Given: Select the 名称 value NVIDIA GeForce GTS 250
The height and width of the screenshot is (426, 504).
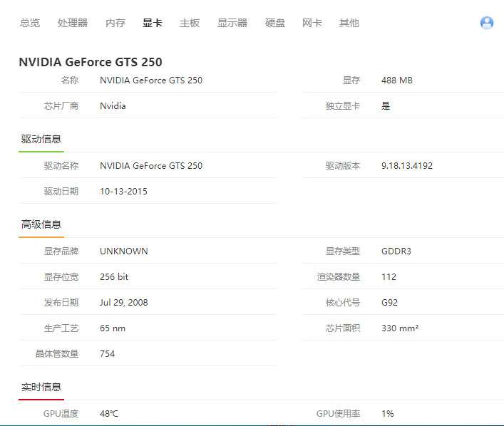Looking at the screenshot, I should click(151, 80).
